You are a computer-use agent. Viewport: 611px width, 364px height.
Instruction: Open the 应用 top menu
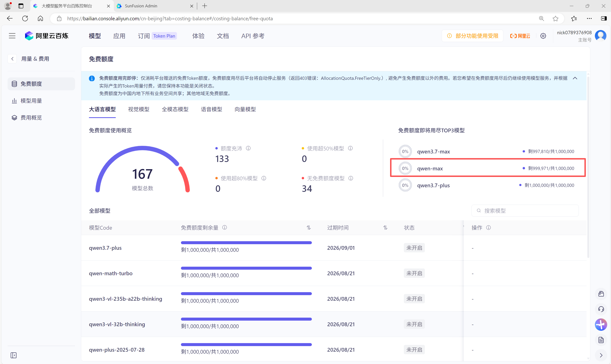point(119,36)
